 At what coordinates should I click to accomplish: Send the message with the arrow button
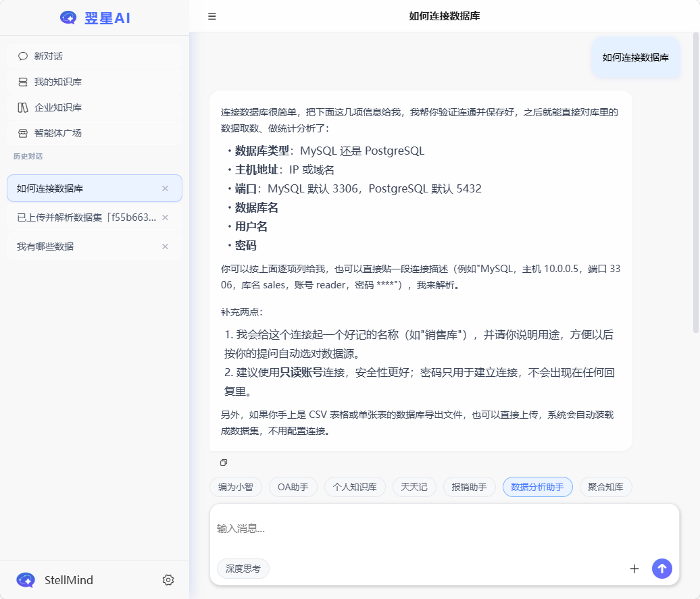pyautogui.click(x=662, y=569)
